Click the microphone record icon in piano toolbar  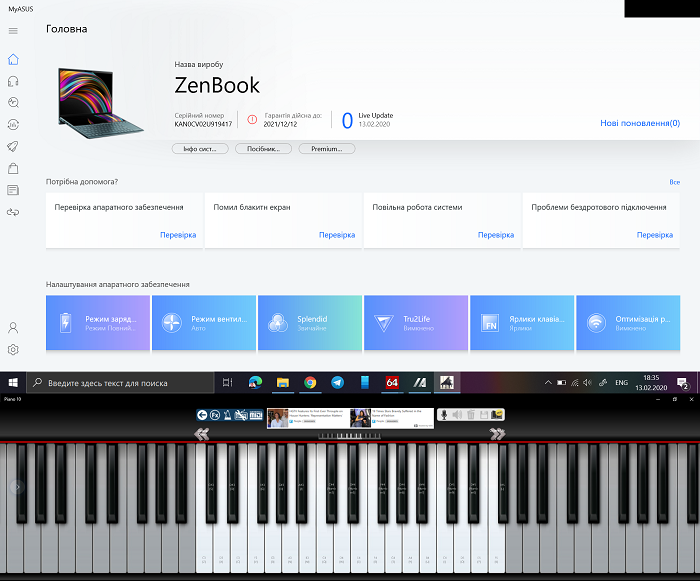click(x=441, y=414)
